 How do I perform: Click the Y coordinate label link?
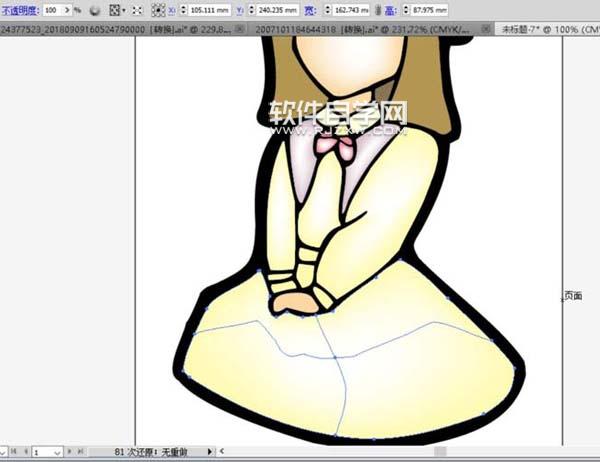coord(240,11)
